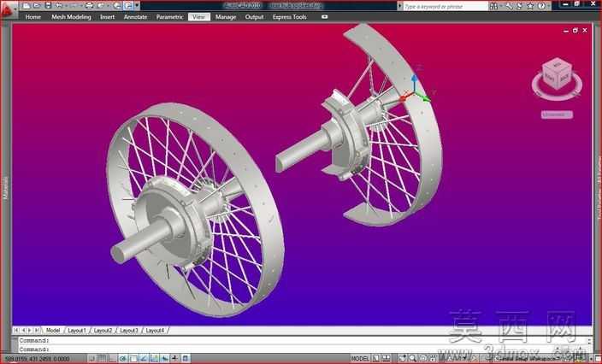The image size is (602, 364).
Task: Switch to the Layout4 tab
Action: 155,330
